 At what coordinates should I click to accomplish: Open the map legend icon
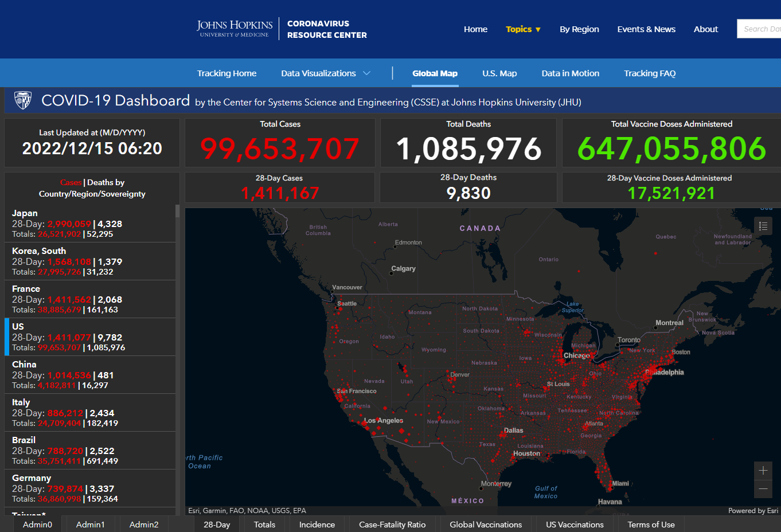pyautogui.click(x=763, y=226)
